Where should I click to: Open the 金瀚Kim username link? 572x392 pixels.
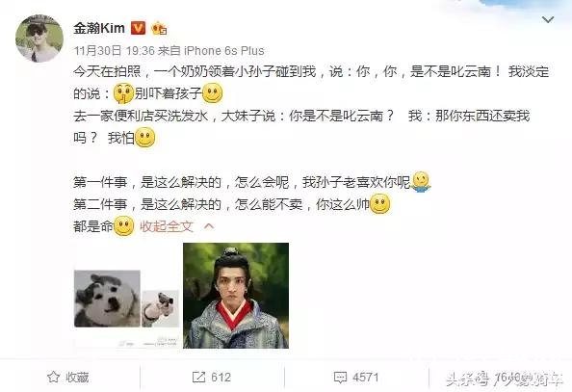[x=99, y=28]
